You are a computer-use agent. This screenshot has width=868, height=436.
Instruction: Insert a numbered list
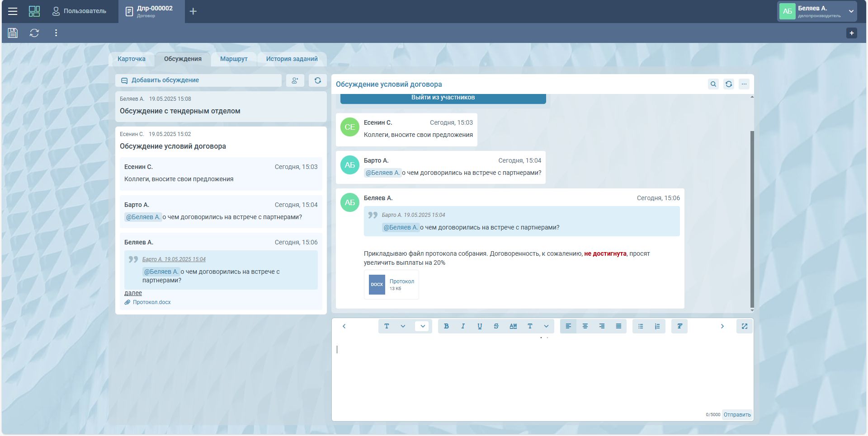657,326
